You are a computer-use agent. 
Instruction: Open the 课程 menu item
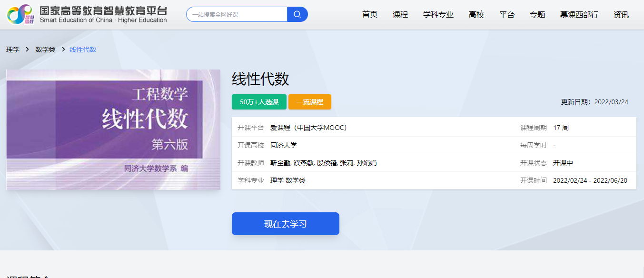tap(400, 15)
